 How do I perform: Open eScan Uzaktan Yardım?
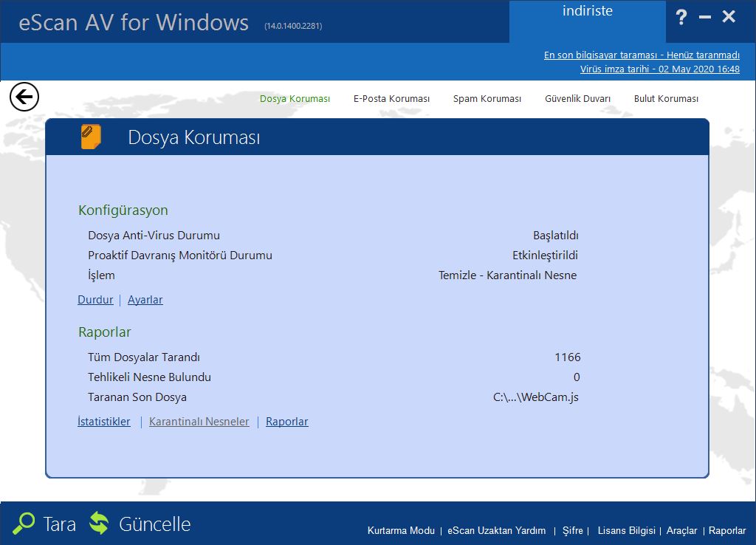(x=497, y=530)
